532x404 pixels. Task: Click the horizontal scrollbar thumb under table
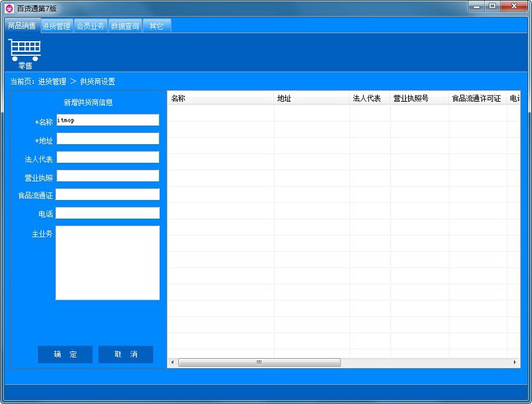(259, 362)
